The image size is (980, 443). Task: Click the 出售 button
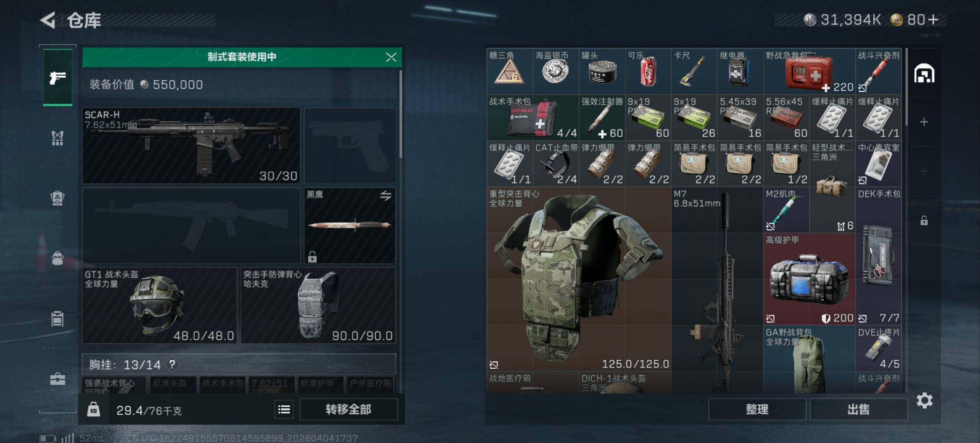[x=859, y=409]
